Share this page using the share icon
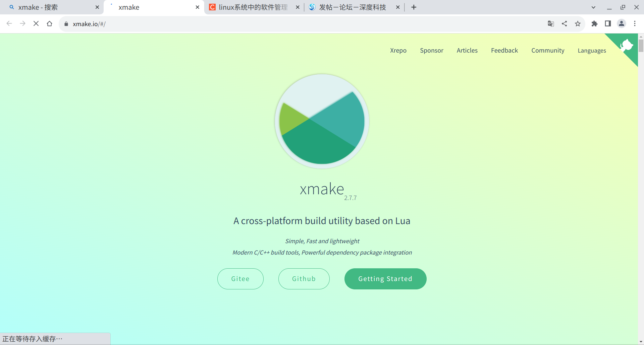This screenshot has width=644, height=345. (x=565, y=24)
